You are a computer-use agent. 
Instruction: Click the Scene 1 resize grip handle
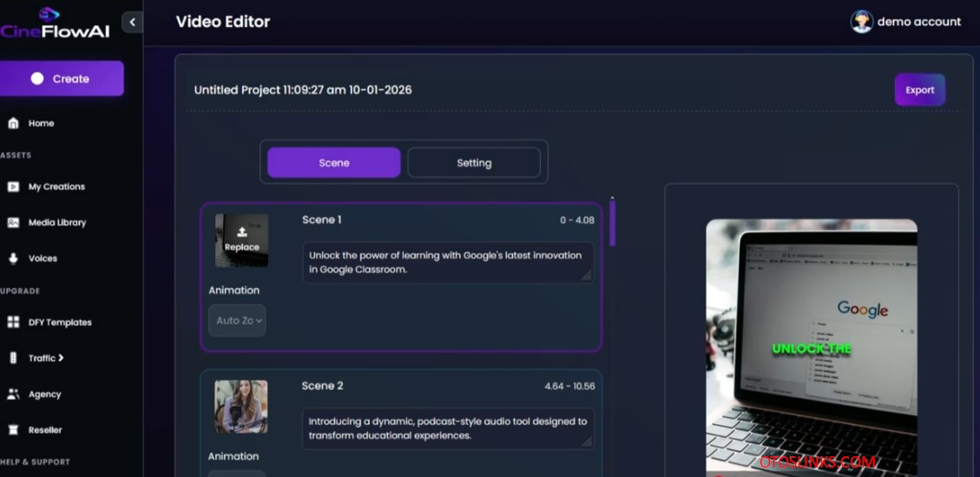(586, 276)
